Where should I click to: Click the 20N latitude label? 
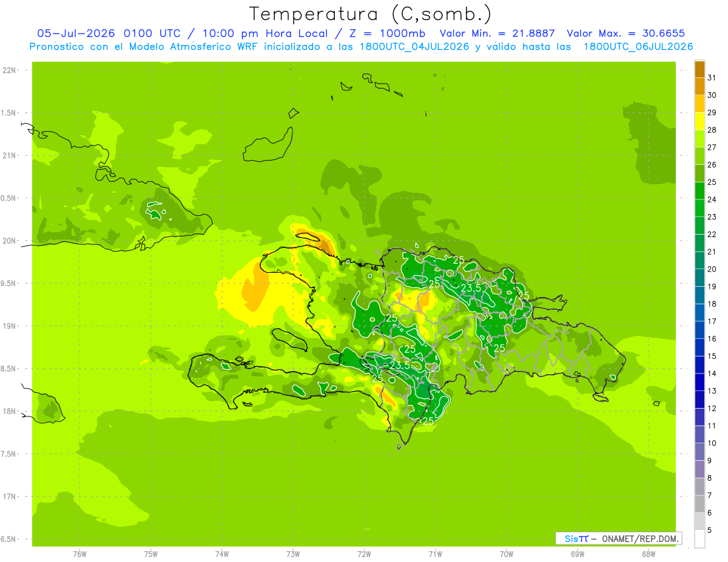(x=10, y=241)
